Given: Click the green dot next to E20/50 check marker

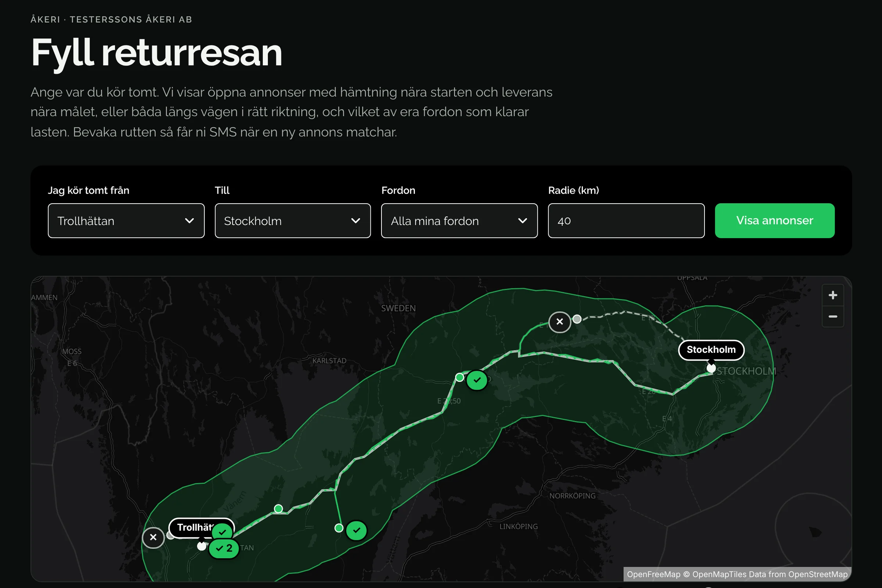Looking at the screenshot, I should 459,377.
